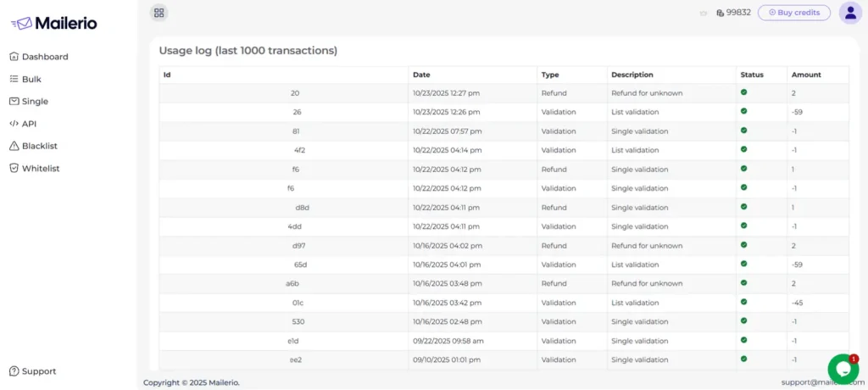Image resolution: width=868 pixels, height=390 pixels.
Task: Click the Usage log heading
Action: click(248, 50)
